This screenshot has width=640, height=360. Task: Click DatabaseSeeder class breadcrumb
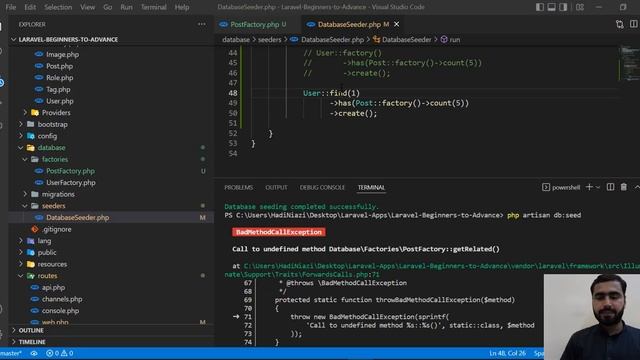click(407, 40)
